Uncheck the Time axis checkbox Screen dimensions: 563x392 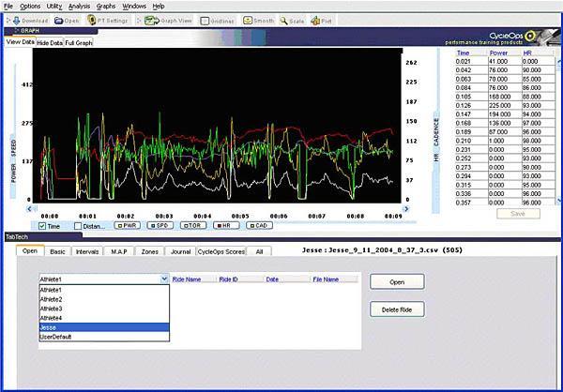pos(40,226)
